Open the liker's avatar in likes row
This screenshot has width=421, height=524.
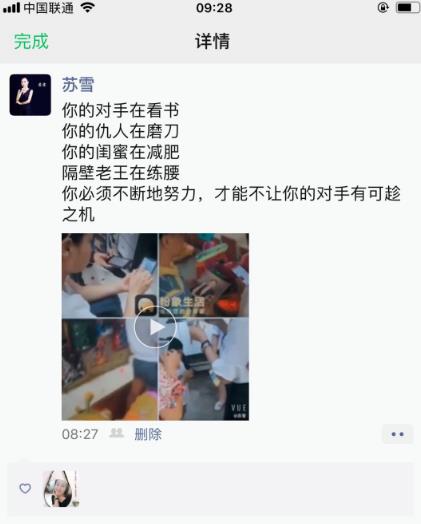click(x=60, y=489)
